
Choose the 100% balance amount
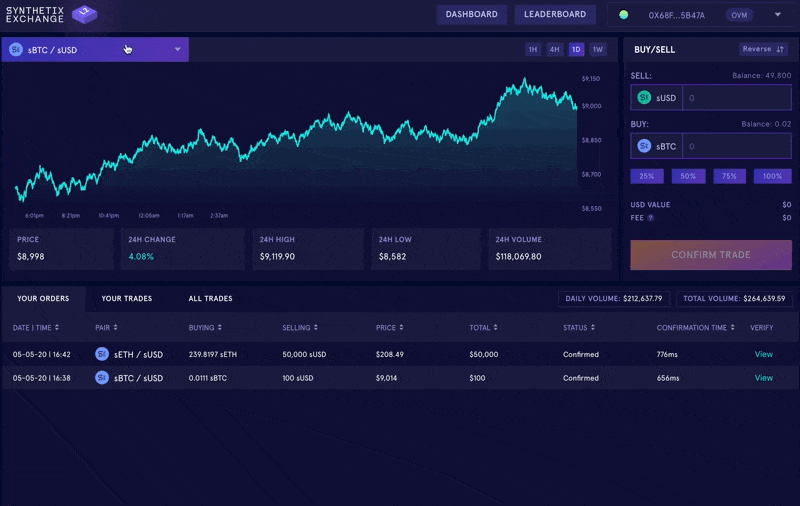pos(772,176)
